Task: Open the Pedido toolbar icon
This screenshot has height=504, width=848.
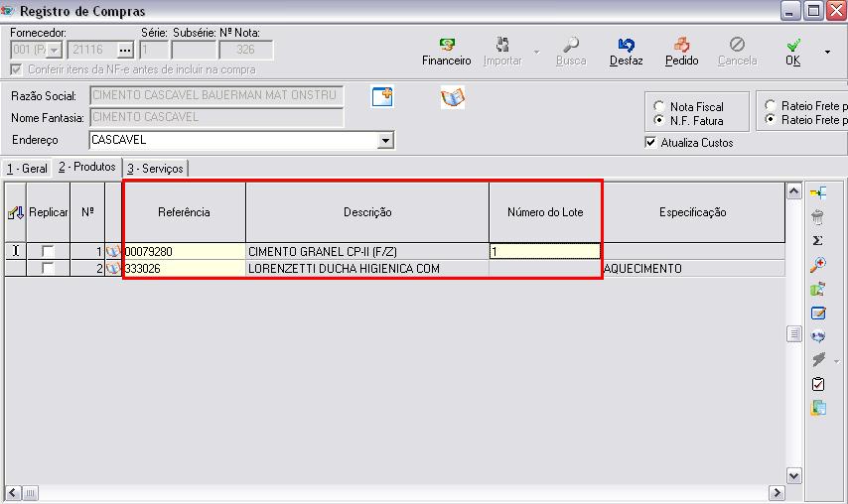Action: (x=681, y=47)
